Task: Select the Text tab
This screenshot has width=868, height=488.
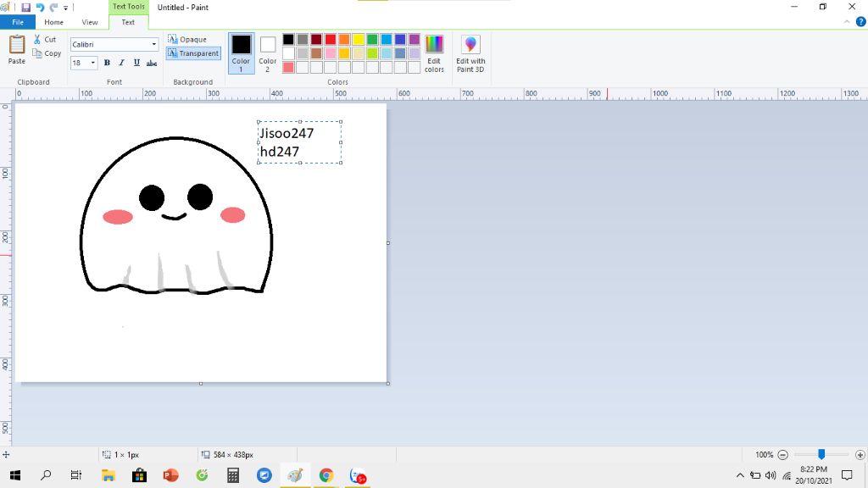Action: [128, 22]
